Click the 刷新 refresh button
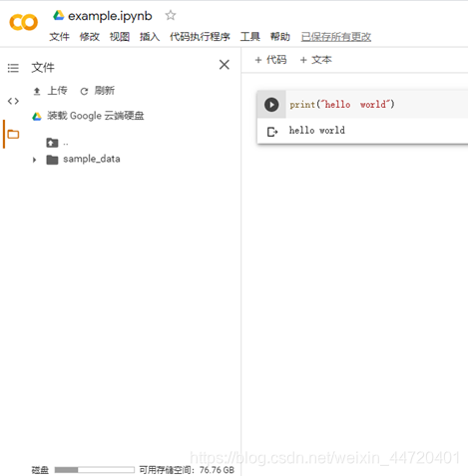Viewport: 468px width, 476px height. pyautogui.click(x=98, y=91)
